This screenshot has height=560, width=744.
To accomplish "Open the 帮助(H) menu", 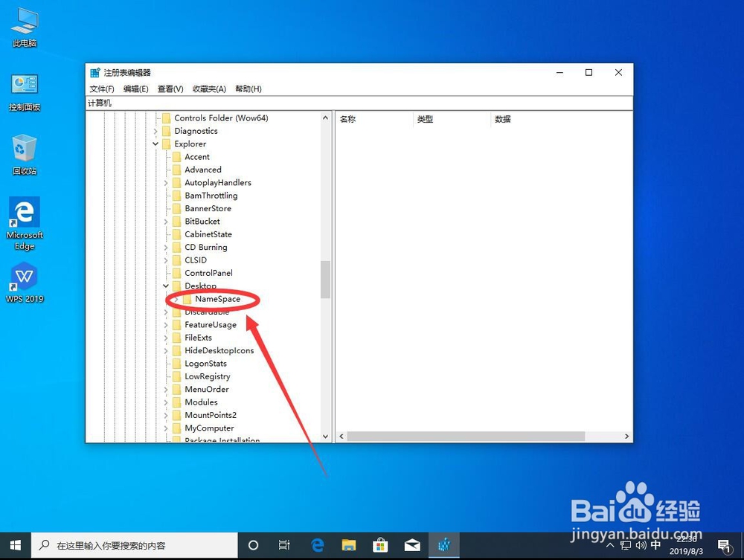I will pos(248,88).
